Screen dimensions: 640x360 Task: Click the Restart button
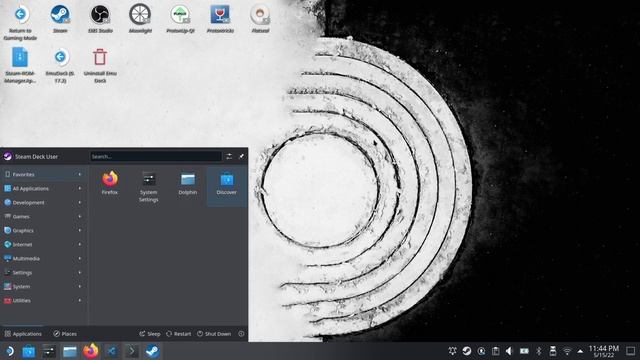(x=178, y=334)
